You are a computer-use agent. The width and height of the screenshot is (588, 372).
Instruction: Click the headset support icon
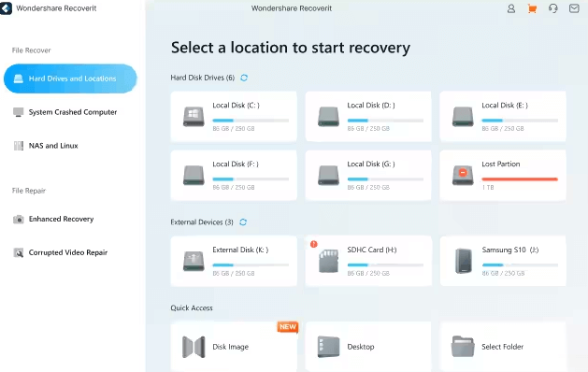(553, 8)
